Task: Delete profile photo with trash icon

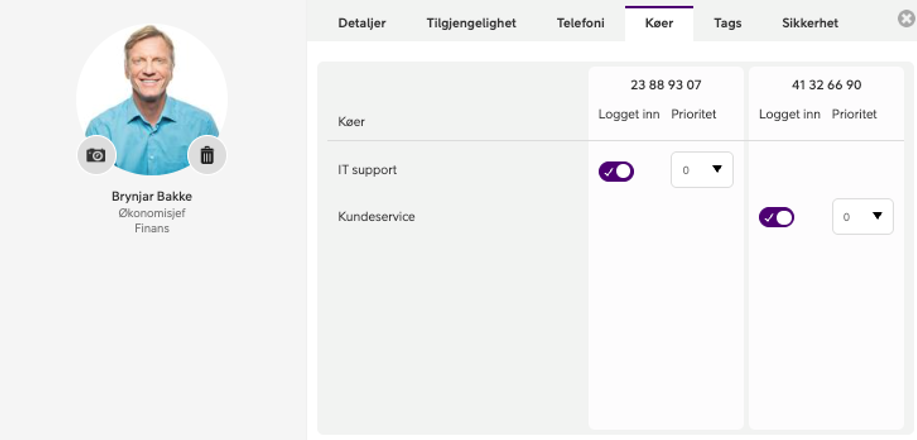Action: (x=207, y=155)
